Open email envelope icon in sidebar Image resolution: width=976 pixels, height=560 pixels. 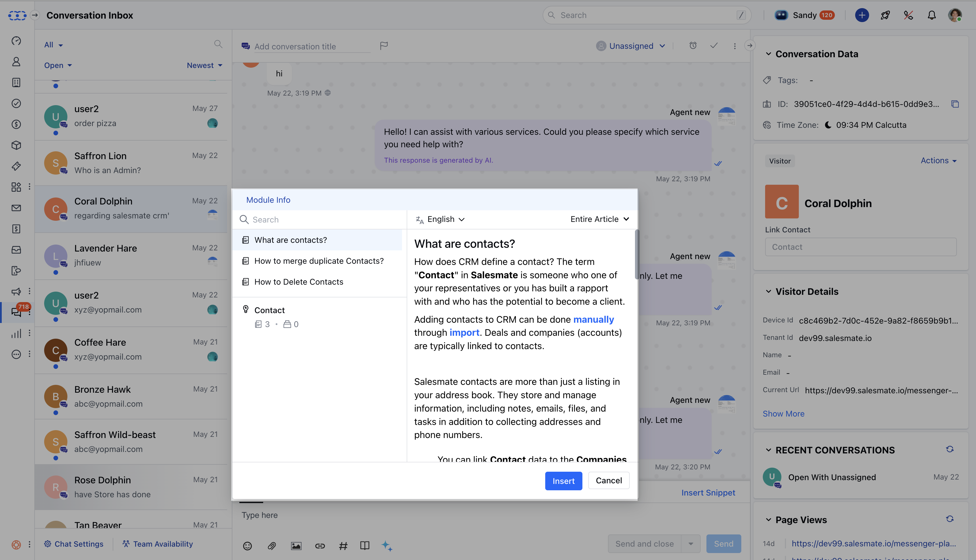[16, 208]
